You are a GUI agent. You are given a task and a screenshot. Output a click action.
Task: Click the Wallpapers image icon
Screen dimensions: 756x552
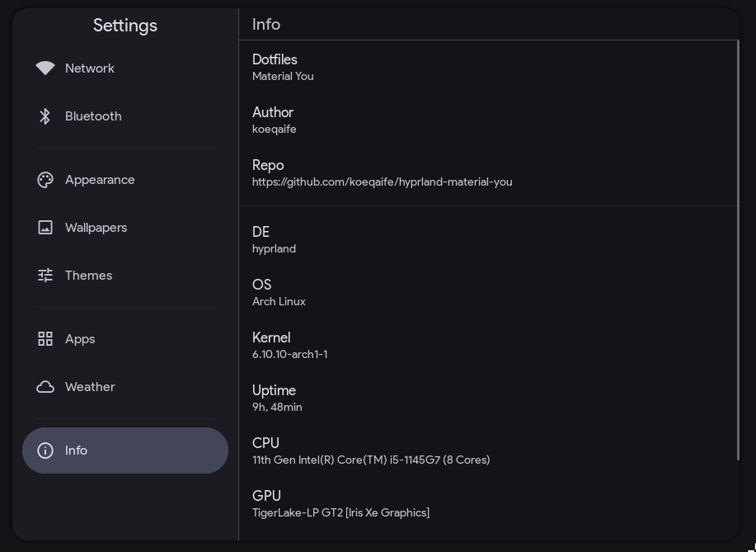pyautogui.click(x=45, y=228)
